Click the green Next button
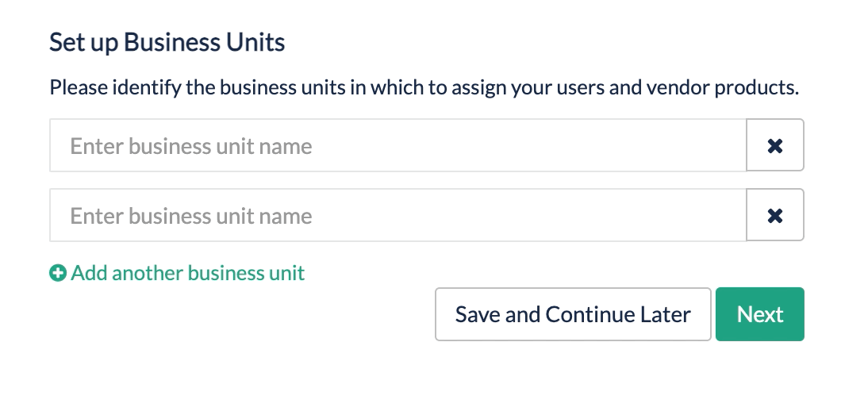 click(759, 314)
